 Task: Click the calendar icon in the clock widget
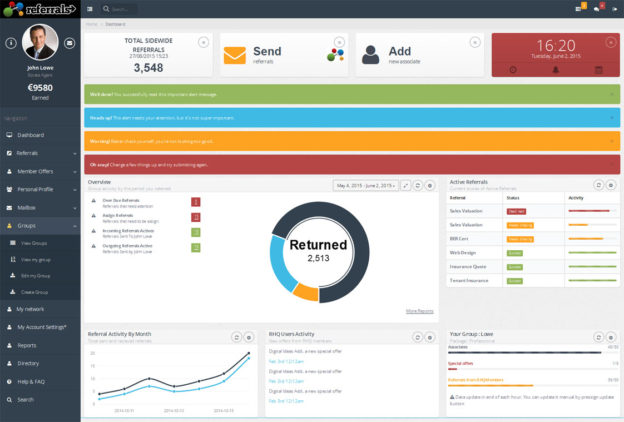(598, 69)
